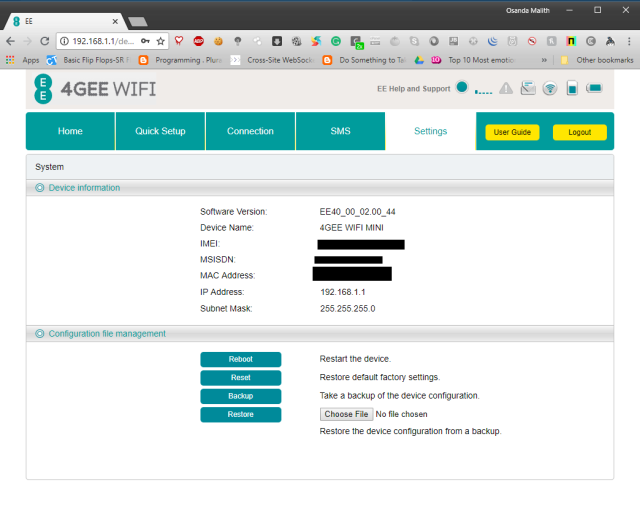The height and width of the screenshot is (523, 640).
Task: Open the Apps grid shortcut
Action: click(10, 60)
